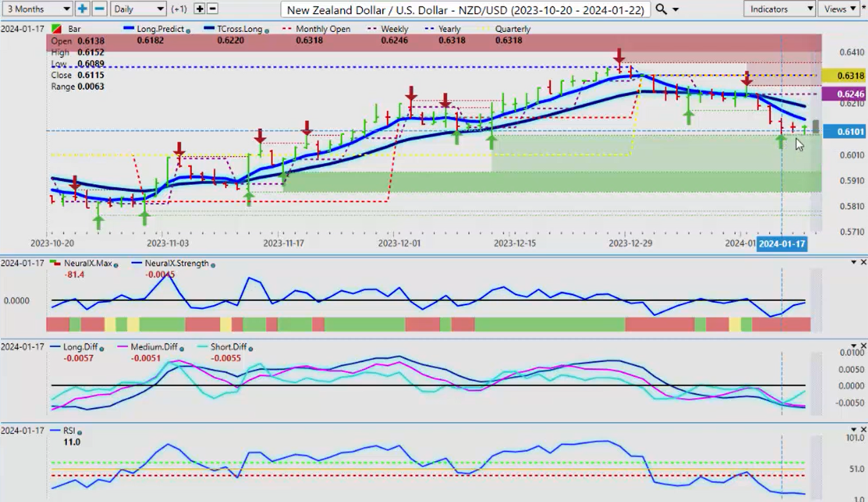Viewport: 868px width, 502px height.
Task: Close the Long/Medium/Short Diff pane
Action: pyautogui.click(x=863, y=345)
